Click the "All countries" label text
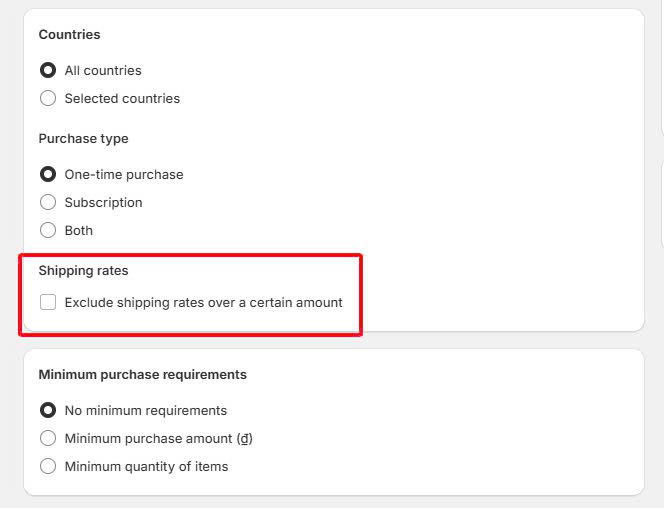The width and height of the screenshot is (664, 508). pyautogui.click(x=103, y=70)
